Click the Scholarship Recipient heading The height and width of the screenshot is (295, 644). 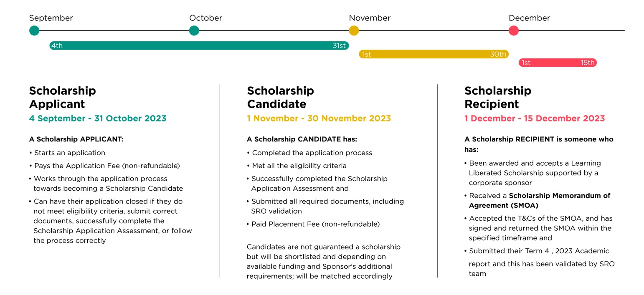tap(498, 97)
